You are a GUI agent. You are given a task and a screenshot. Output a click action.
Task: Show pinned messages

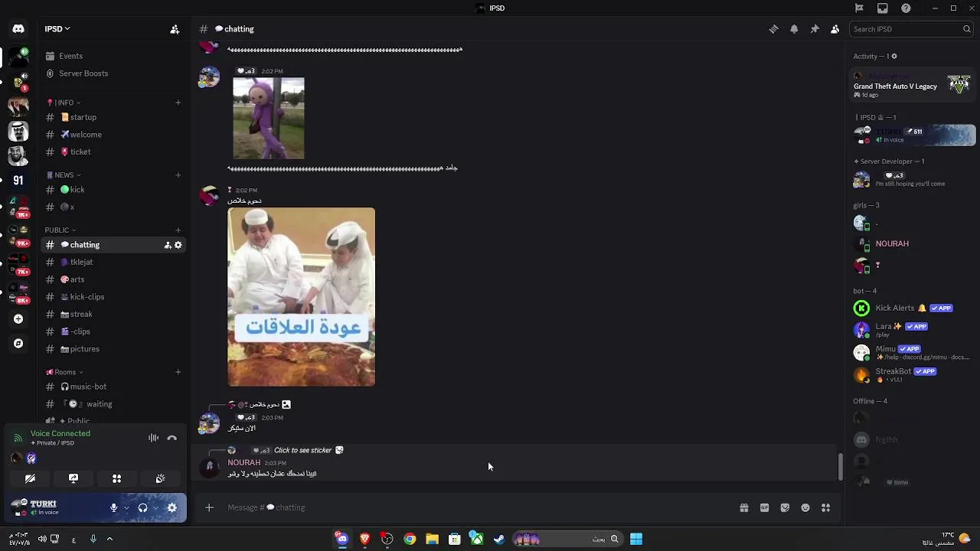[x=815, y=29]
